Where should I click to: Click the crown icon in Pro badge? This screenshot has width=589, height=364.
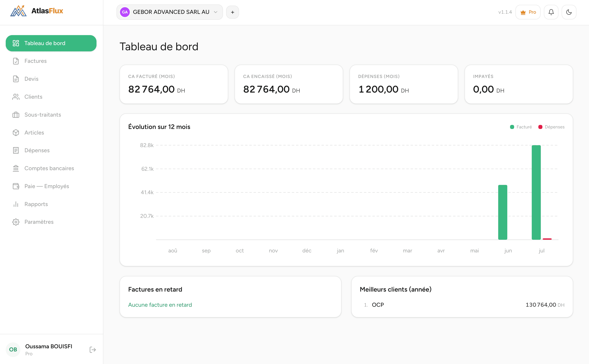[523, 12]
